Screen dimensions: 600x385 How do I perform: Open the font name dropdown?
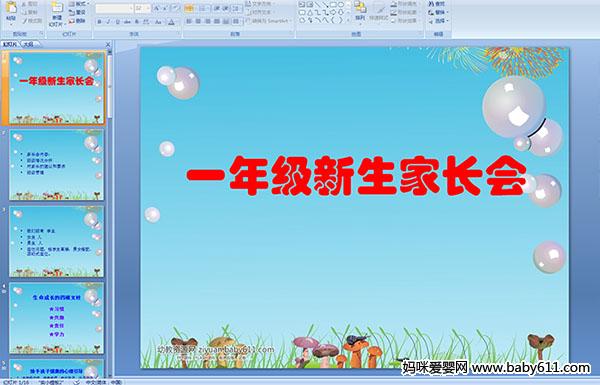coord(131,8)
